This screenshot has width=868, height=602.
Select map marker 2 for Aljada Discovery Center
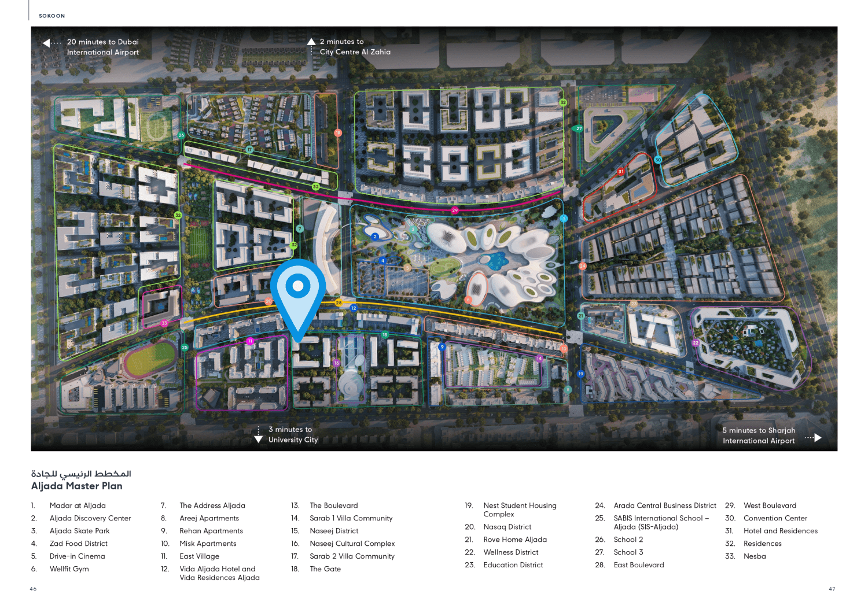coord(375,236)
